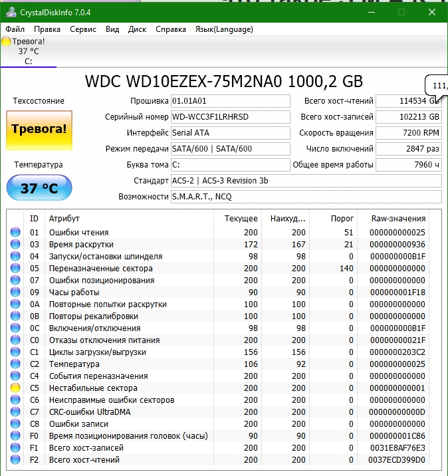This screenshot has width=448, height=476.
Task: Click the ID column header
Action: click(35, 219)
